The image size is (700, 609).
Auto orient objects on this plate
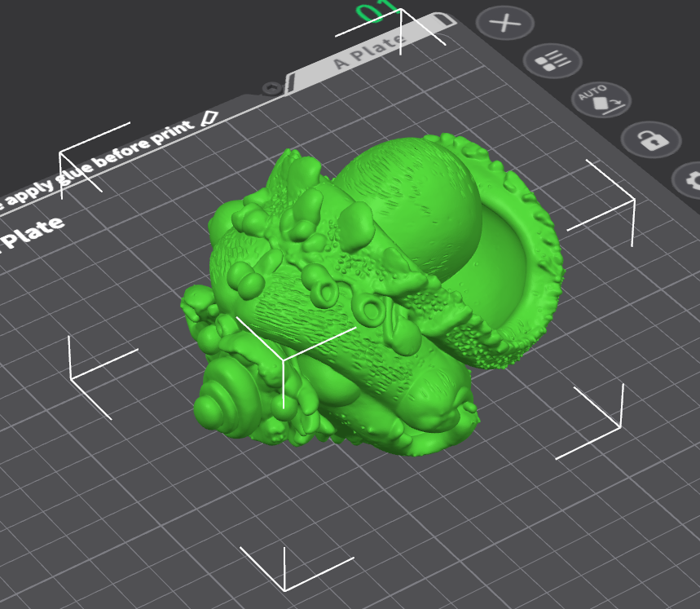click(x=601, y=100)
